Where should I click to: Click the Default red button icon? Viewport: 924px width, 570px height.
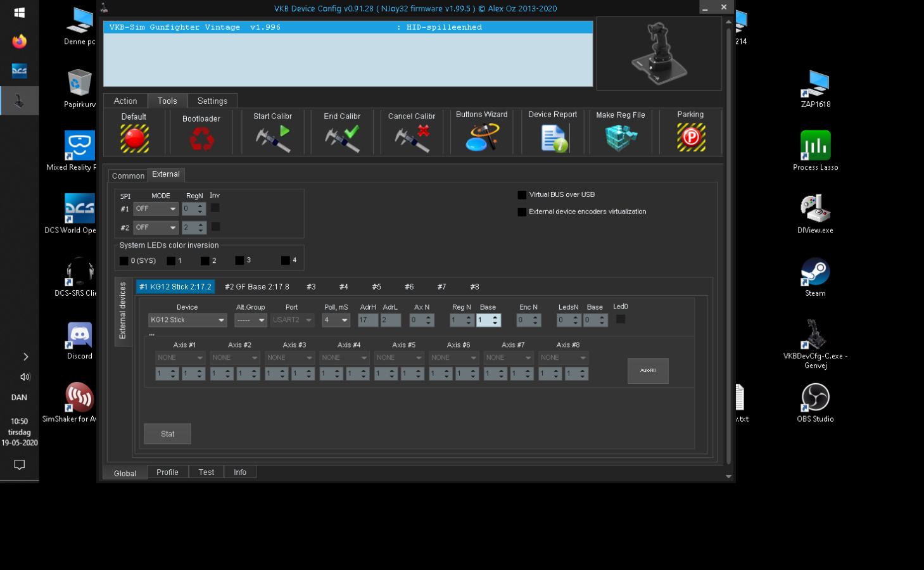(x=134, y=138)
